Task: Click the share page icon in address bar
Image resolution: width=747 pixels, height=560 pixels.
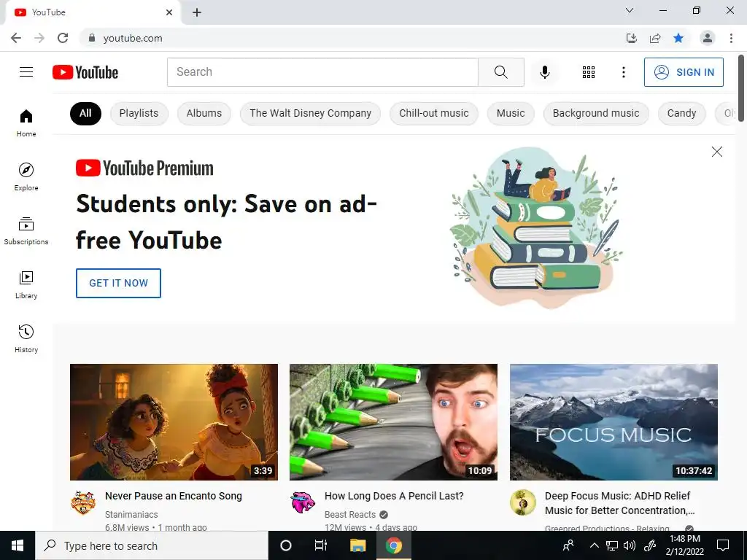Action: pyautogui.click(x=655, y=38)
